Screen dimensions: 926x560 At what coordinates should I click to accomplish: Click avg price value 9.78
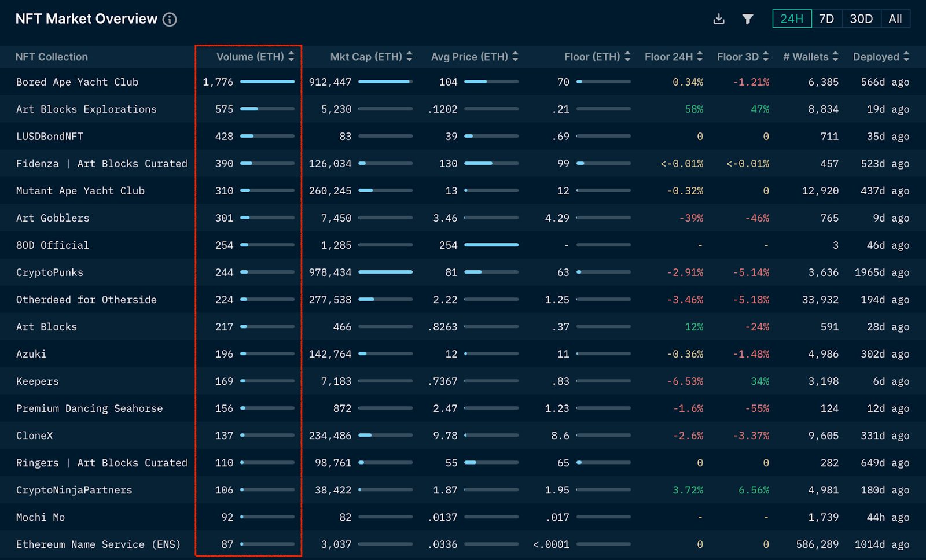(445, 436)
